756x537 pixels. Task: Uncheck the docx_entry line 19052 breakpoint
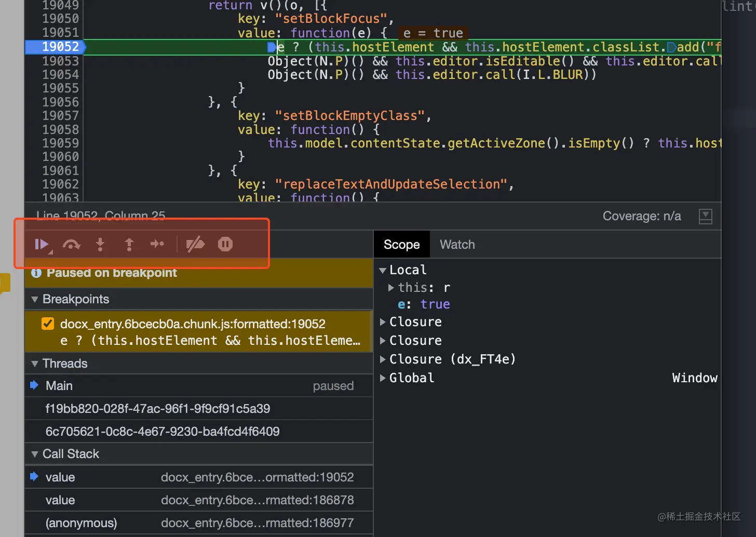[48, 324]
